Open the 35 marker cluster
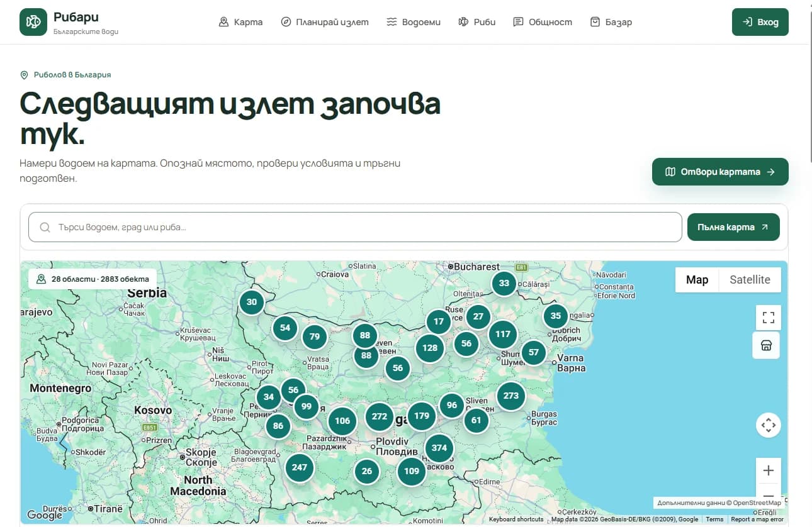Image resolution: width=812 pixels, height=527 pixels. tap(556, 316)
